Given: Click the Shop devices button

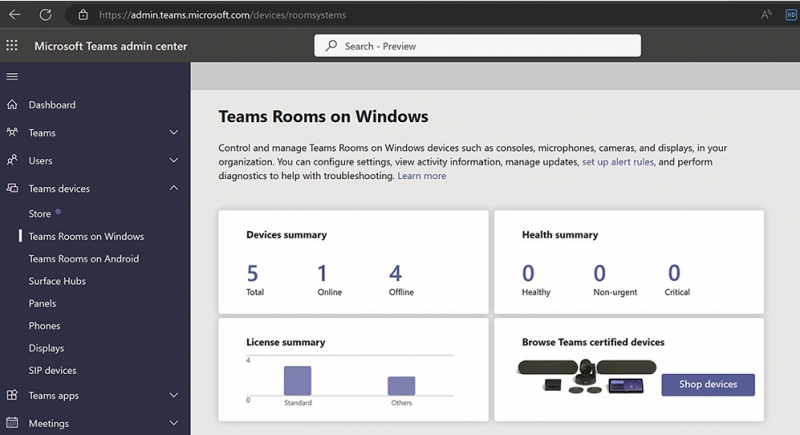Looking at the screenshot, I should 707,385.
